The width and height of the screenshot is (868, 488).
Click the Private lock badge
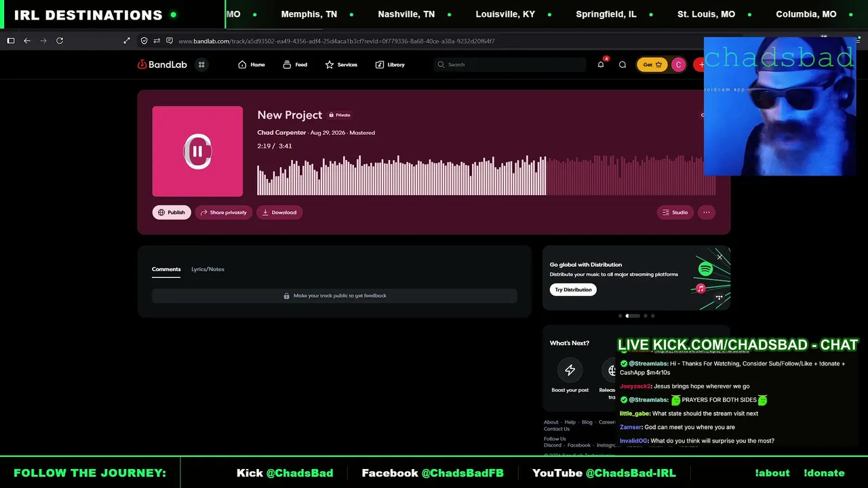[x=340, y=115]
